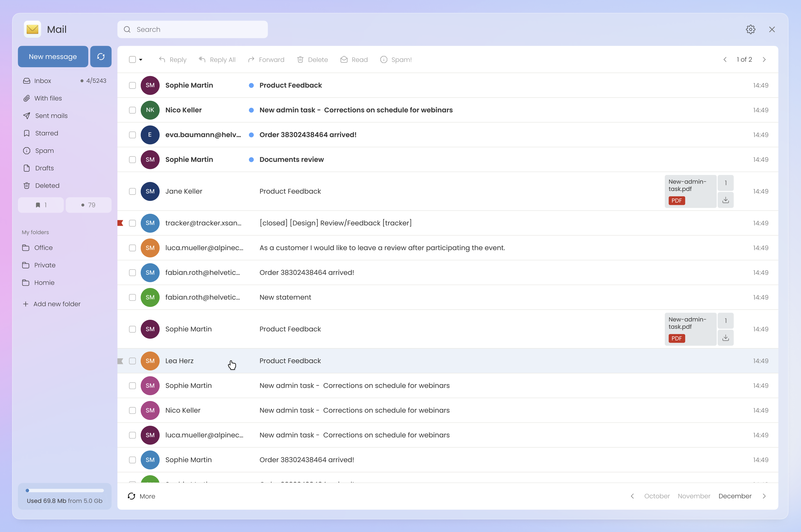Go to next page of 1 of 2
The height and width of the screenshot is (532, 801).
pyautogui.click(x=764, y=60)
